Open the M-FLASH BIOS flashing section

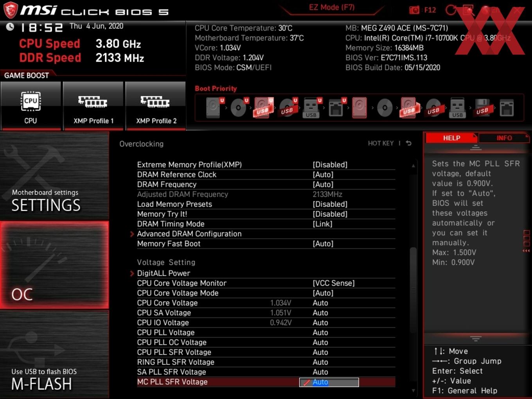(54, 354)
